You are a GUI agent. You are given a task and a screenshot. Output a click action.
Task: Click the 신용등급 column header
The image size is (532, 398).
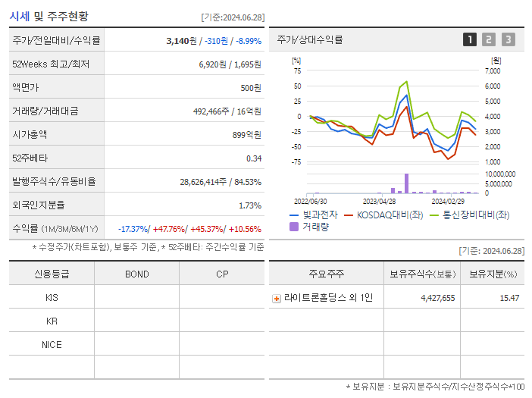(x=52, y=274)
